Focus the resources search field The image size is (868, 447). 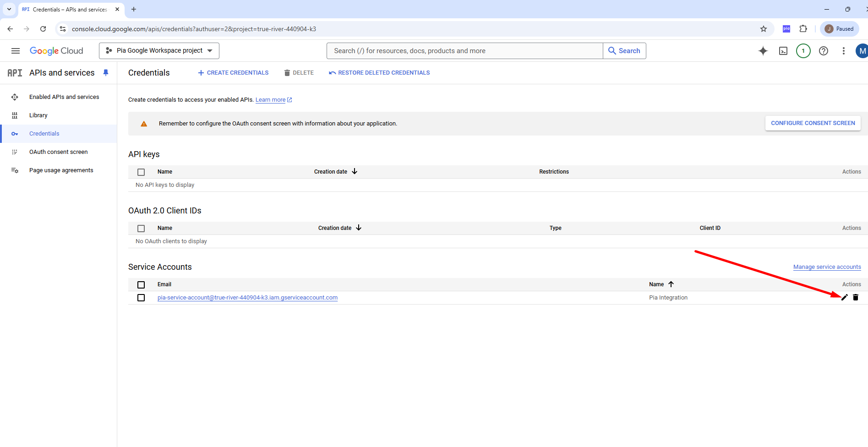coord(464,51)
